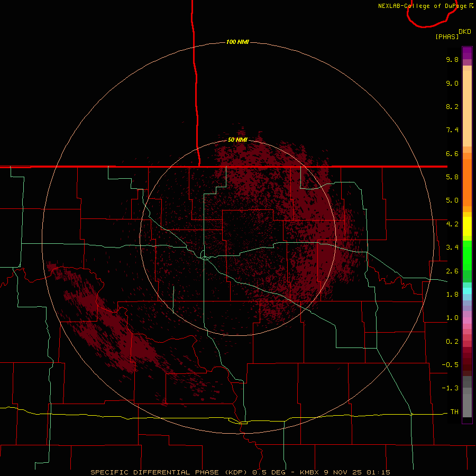
Task: Pick the yellow segment of the color bar
Action: point(467,226)
